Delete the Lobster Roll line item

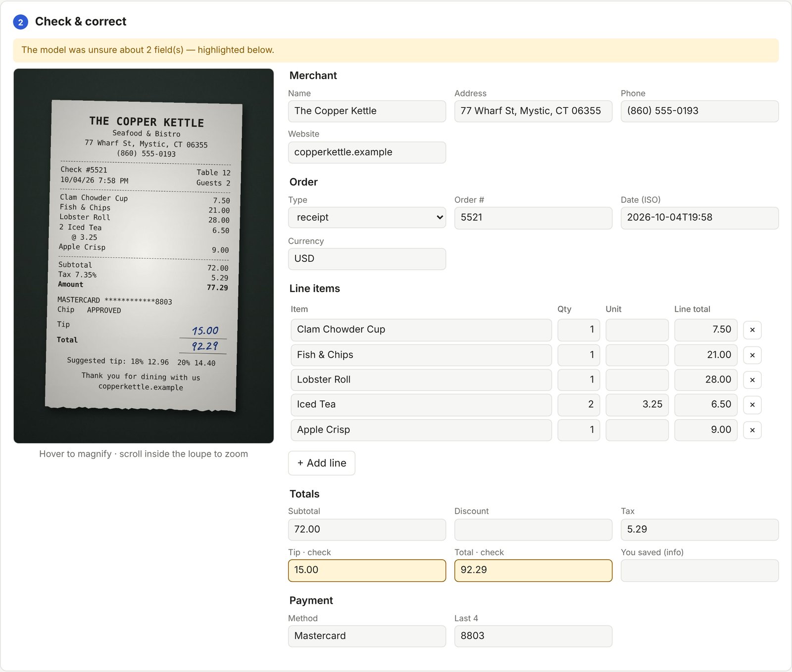coord(752,380)
